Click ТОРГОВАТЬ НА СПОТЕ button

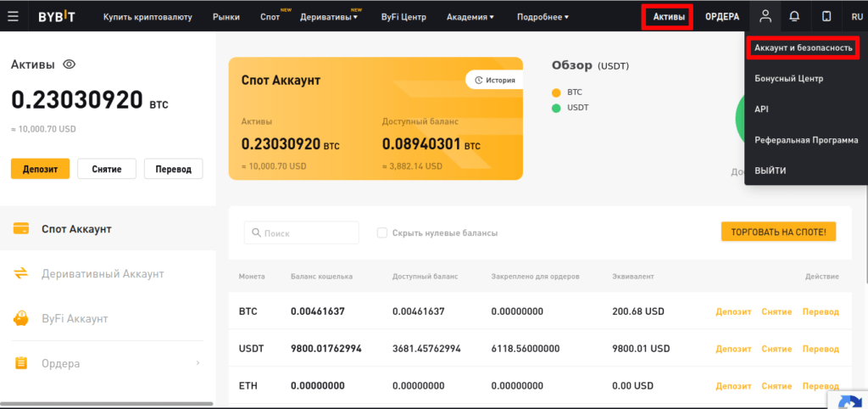779,232
